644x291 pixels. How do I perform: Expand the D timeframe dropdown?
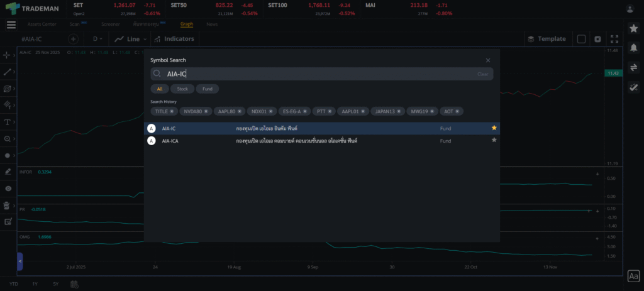[97, 39]
